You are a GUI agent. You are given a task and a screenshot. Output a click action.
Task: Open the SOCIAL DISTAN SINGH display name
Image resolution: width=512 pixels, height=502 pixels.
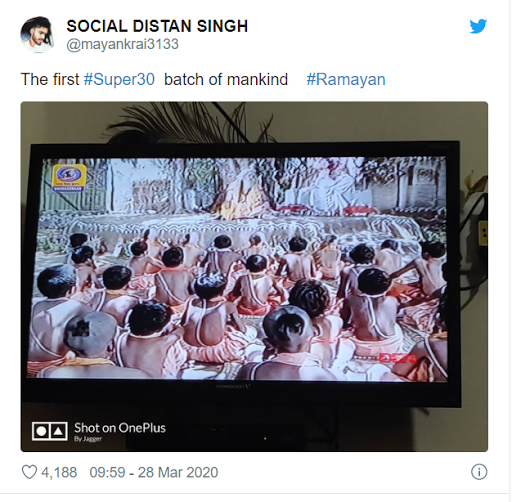pos(157,26)
